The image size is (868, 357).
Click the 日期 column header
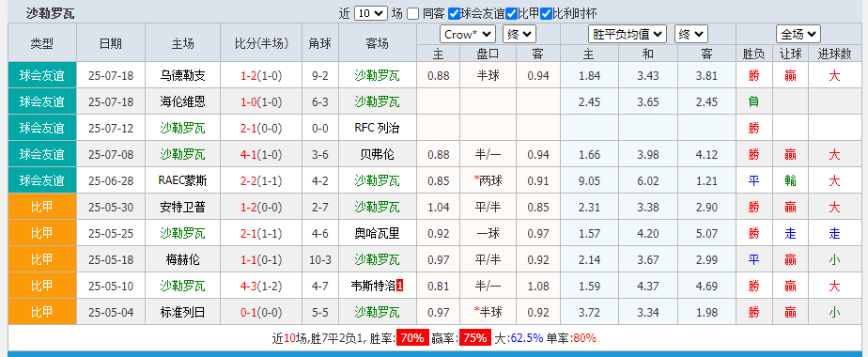pos(111,43)
